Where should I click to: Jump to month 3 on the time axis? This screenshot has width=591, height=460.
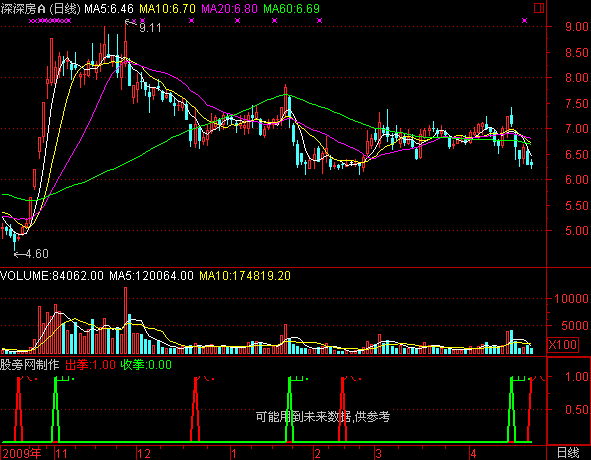point(379,454)
